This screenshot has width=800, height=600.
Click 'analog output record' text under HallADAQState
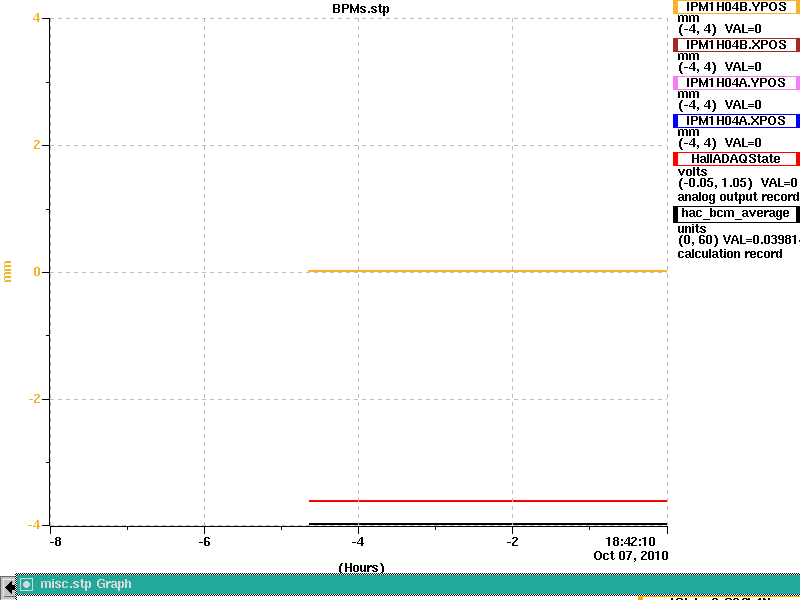coord(738,197)
